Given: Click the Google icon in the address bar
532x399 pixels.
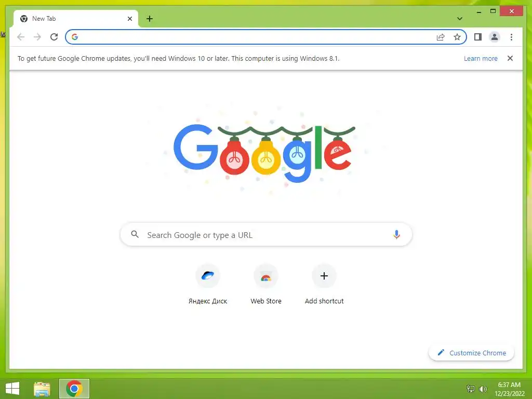Looking at the screenshot, I should pyautogui.click(x=75, y=37).
